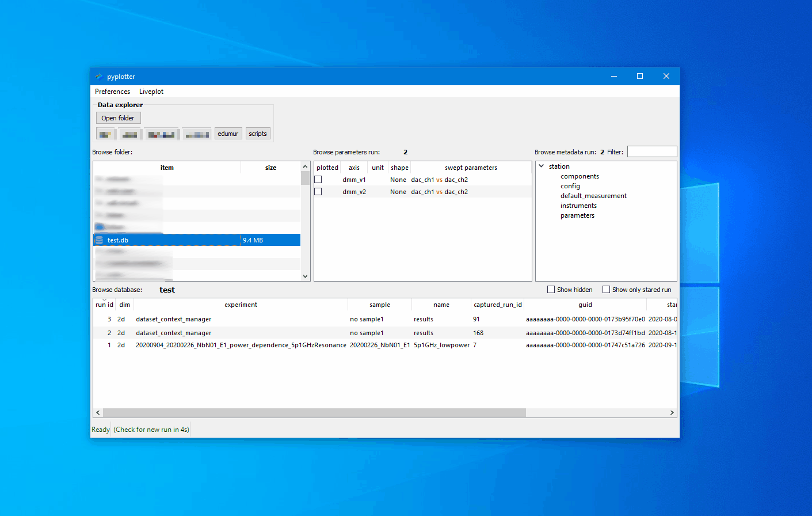Screen dimensions: 812x516
Task: Click the shape column header
Action: (x=399, y=168)
